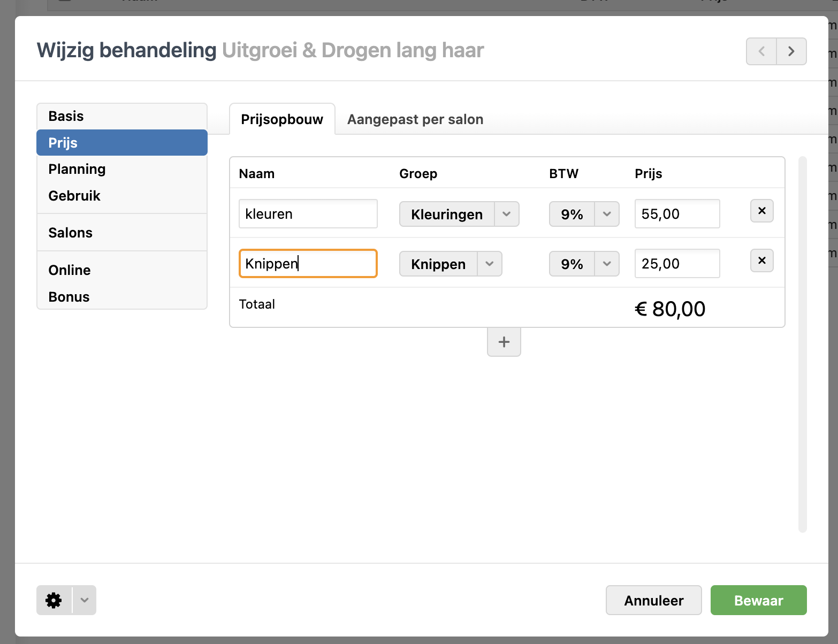The image size is (838, 644).
Task: Save changes with Bewaar button
Action: pos(758,600)
